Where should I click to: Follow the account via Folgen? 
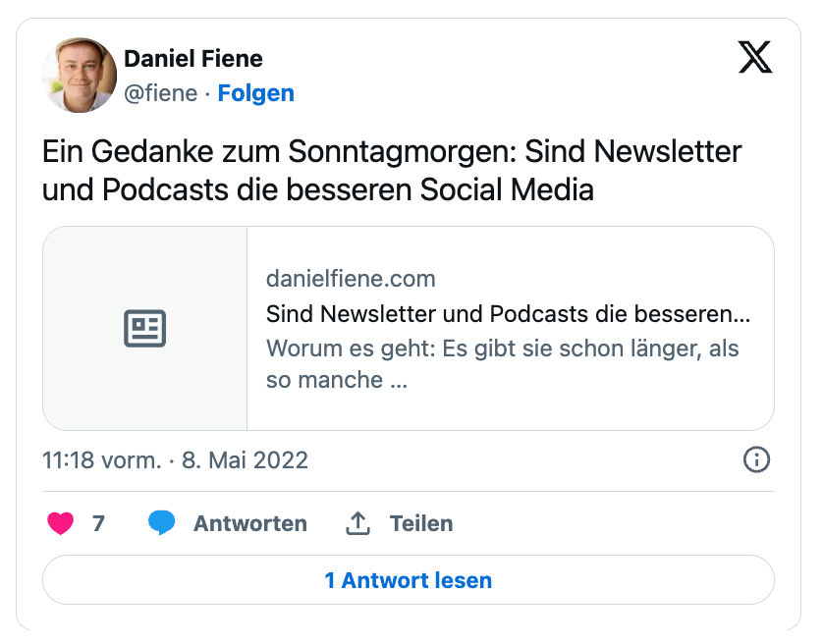click(255, 93)
